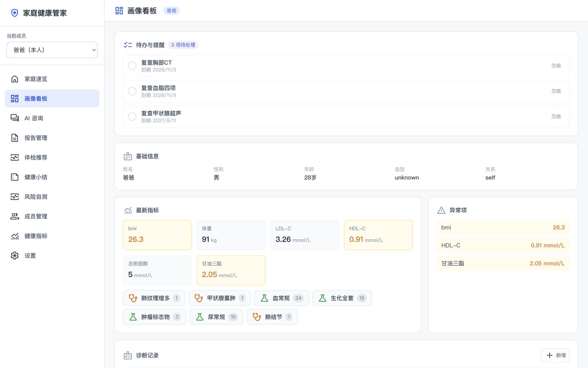
Task: Click the bmi 26.3 metric card
Action: 157,235
